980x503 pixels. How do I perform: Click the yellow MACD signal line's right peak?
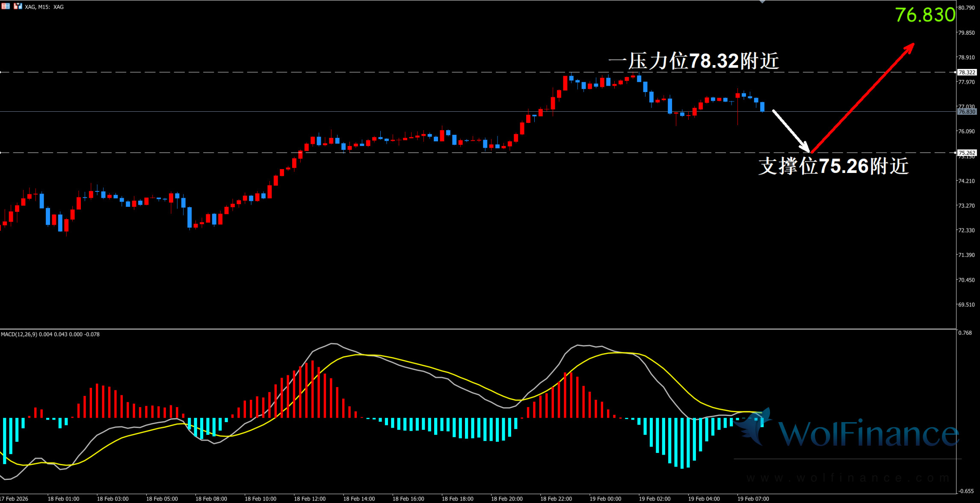click(x=620, y=353)
